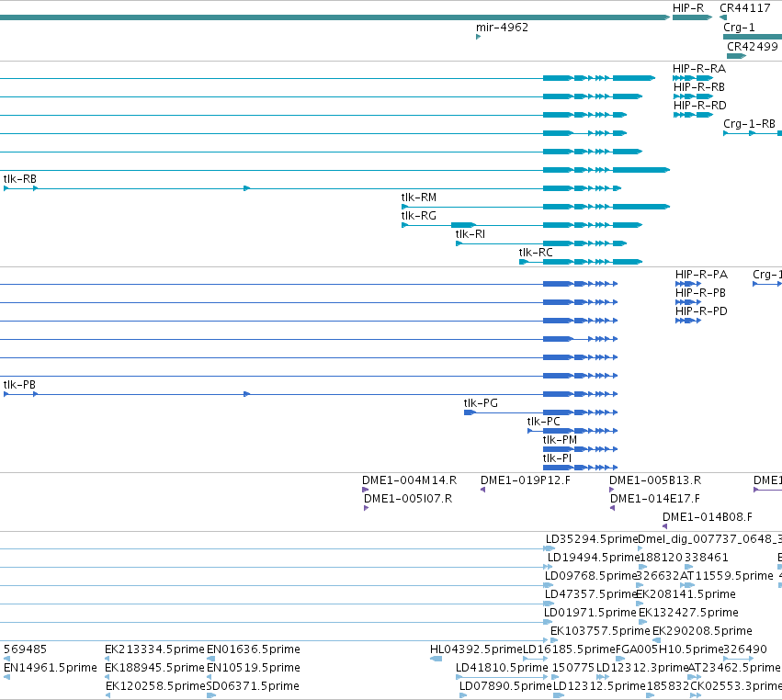Click the SD06371.5prime EST label
782x700 pixels.
tap(253, 686)
